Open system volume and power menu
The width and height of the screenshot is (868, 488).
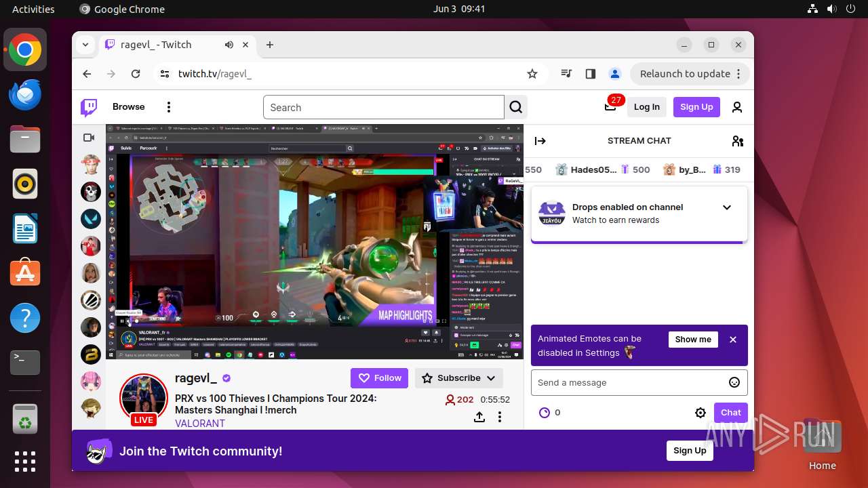point(831,9)
